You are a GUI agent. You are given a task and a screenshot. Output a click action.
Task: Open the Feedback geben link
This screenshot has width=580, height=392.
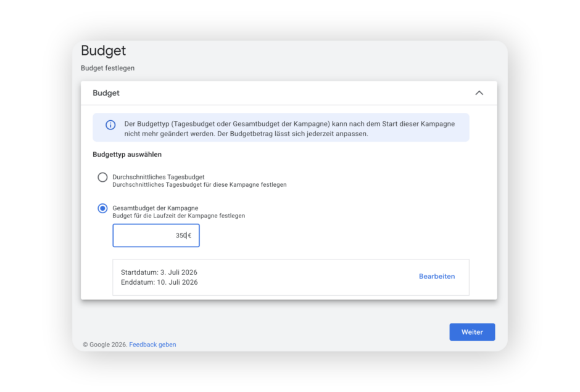pyautogui.click(x=152, y=345)
